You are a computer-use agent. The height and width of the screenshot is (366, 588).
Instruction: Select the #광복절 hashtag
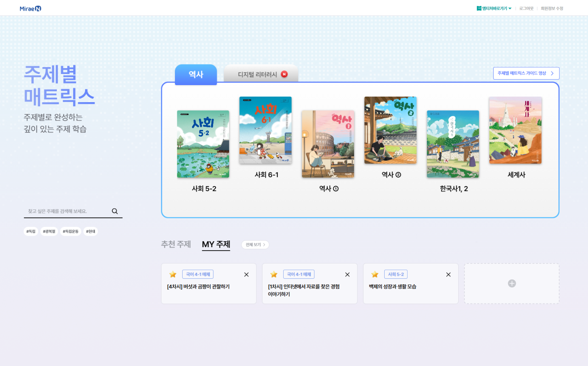point(49,231)
